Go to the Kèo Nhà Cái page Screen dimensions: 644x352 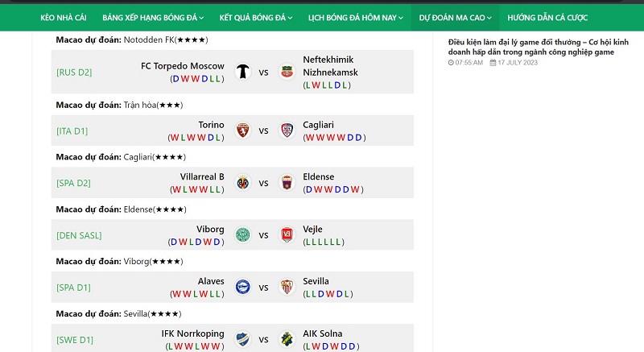pos(64,18)
